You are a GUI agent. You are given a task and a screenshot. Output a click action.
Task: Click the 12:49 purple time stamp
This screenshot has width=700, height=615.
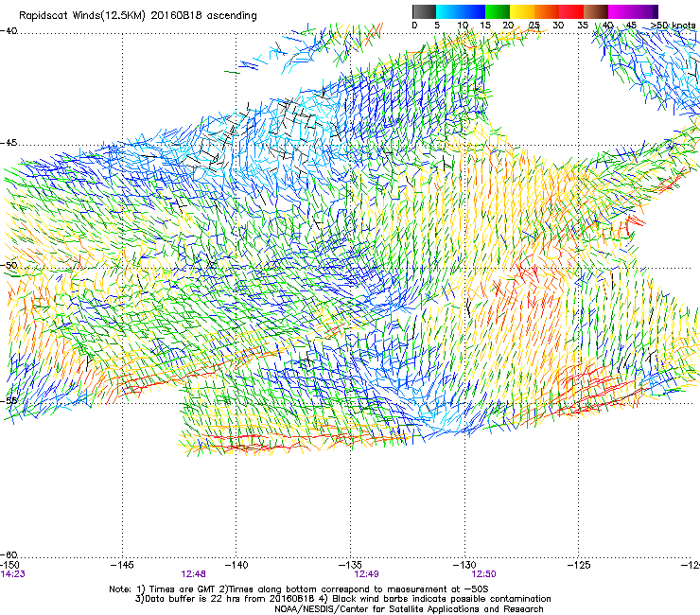[366, 574]
